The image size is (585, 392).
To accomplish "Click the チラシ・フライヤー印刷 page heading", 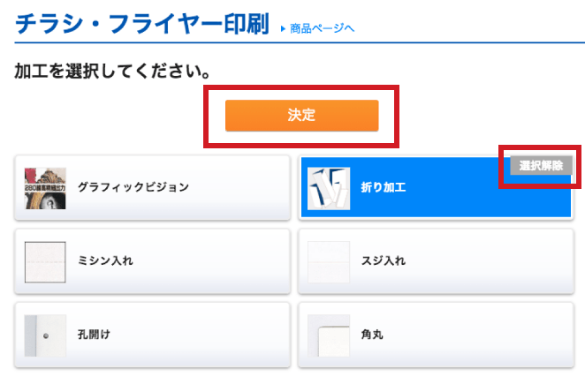I will coord(141,24).
